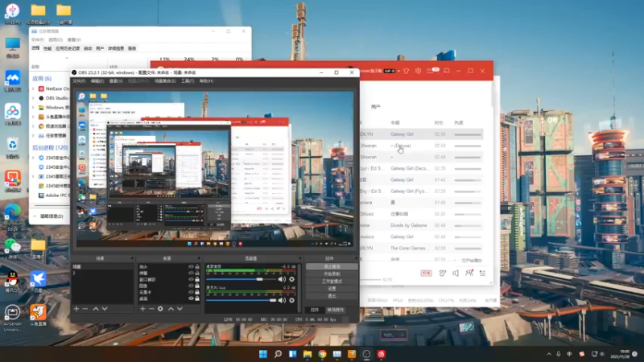Viewport: 644px width, 362px height.
Task: Toggle visibility eye for 桌面 source
Action: point(191,298)
